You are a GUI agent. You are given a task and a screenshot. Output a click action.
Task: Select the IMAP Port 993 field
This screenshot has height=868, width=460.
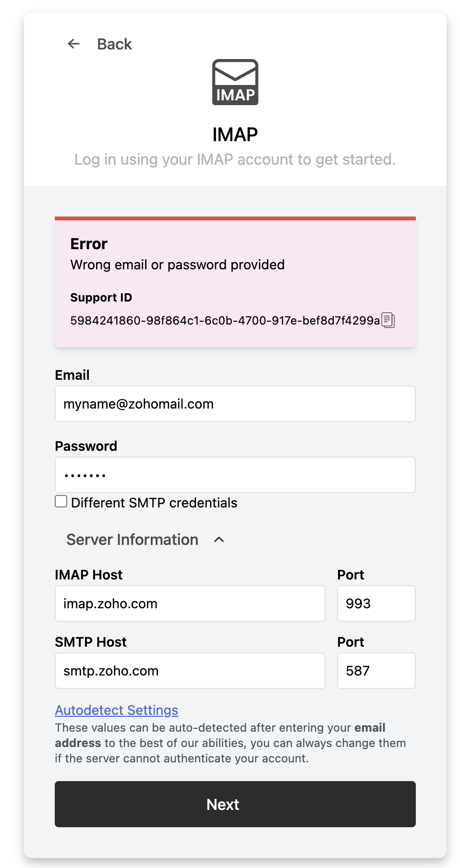[x=376, y=603]
